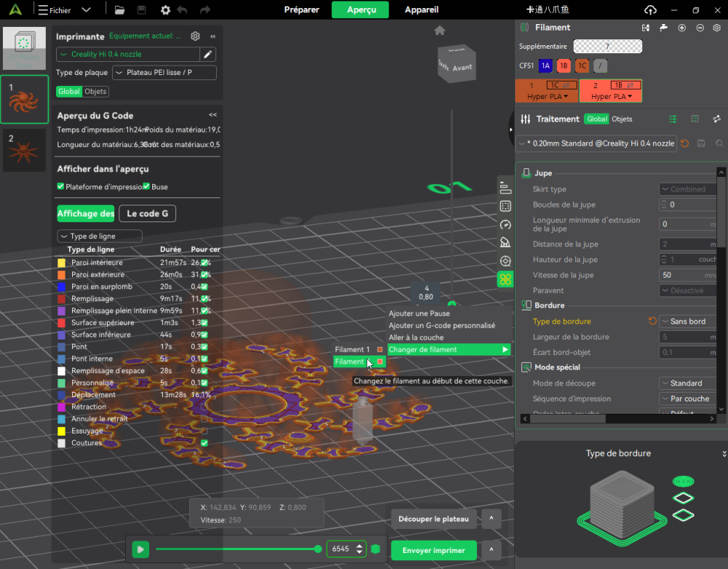Click the horizontal playback slider handle
This screenshot has width=728, height=569.
pos(318,549)
